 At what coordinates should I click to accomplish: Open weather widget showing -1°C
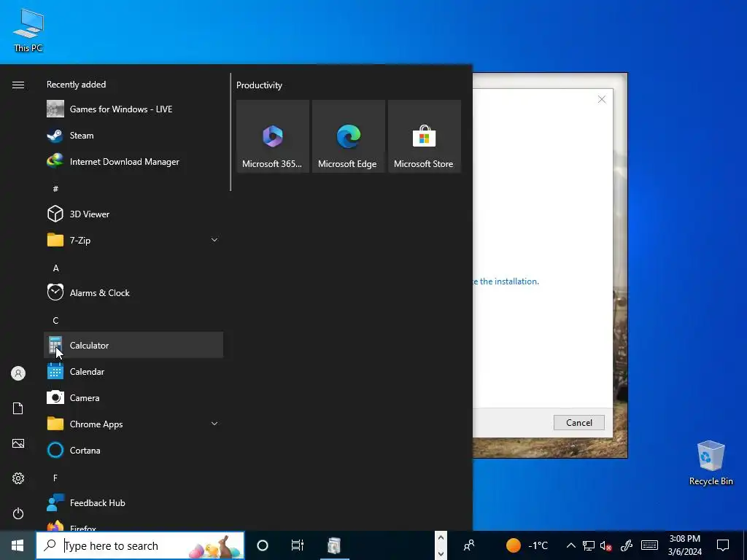point(527,545)
